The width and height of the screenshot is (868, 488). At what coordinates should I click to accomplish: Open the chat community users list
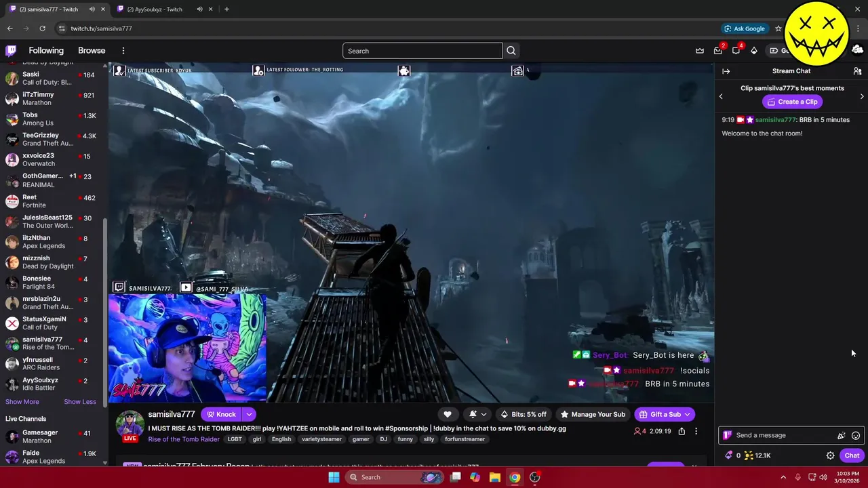coord(857,71)
